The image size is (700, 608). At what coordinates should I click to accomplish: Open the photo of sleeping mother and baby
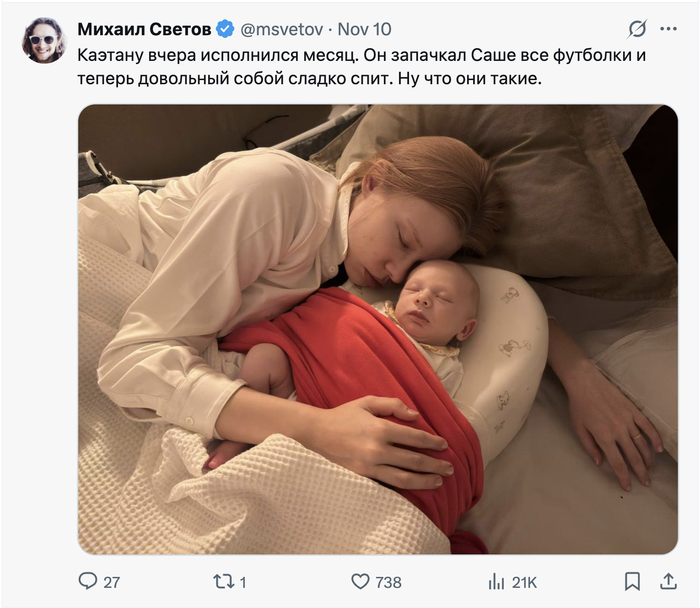pyautogui.click(x=377, y=329)
